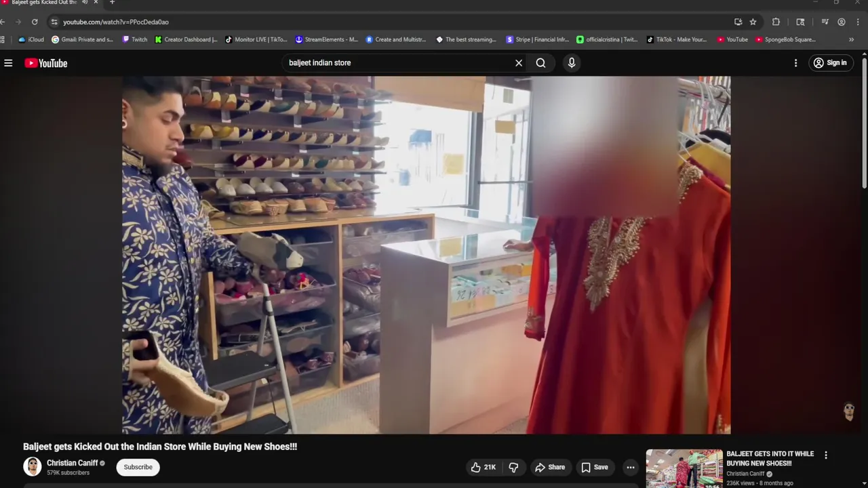Clear the search box text

click(519, 63)
